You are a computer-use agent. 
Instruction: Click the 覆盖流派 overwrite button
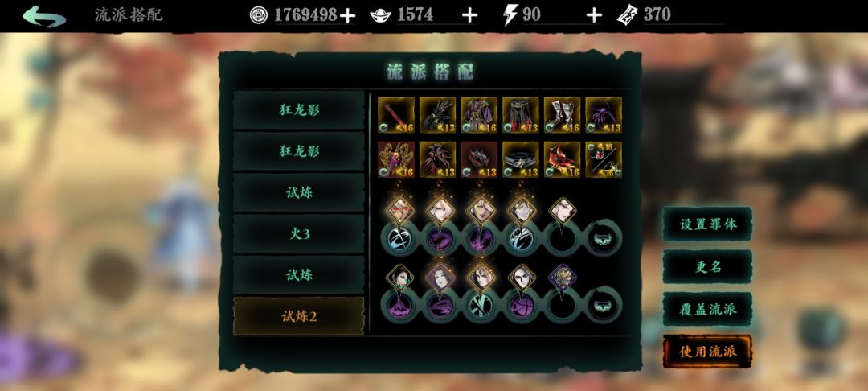tap(707, 309)
